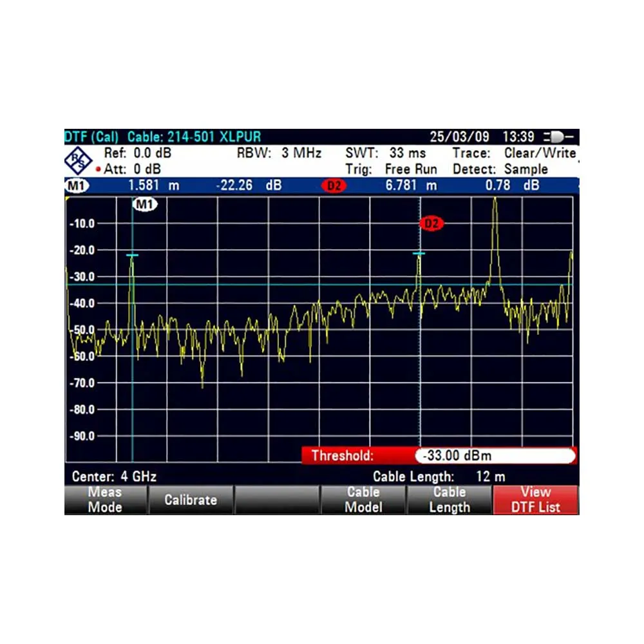Select the 1.581 m marker distance

(x=154, y=185)
